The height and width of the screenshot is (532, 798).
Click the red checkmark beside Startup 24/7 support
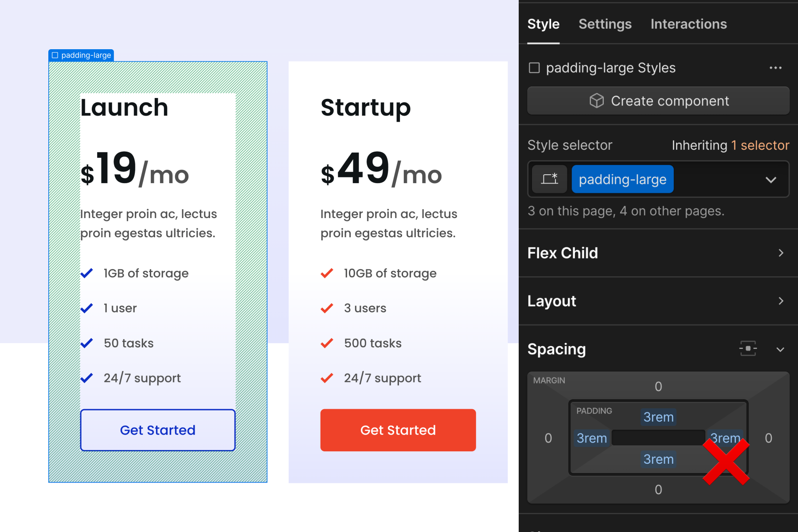point(327,378)
